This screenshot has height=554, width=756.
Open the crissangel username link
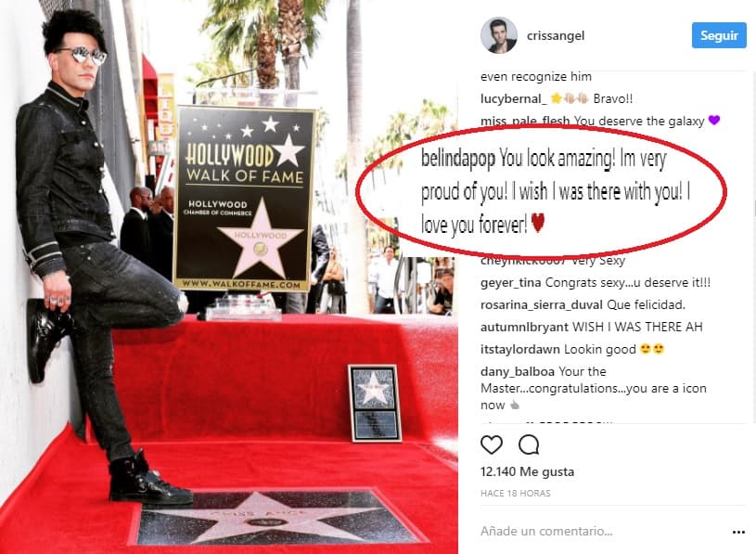point(556,35)
